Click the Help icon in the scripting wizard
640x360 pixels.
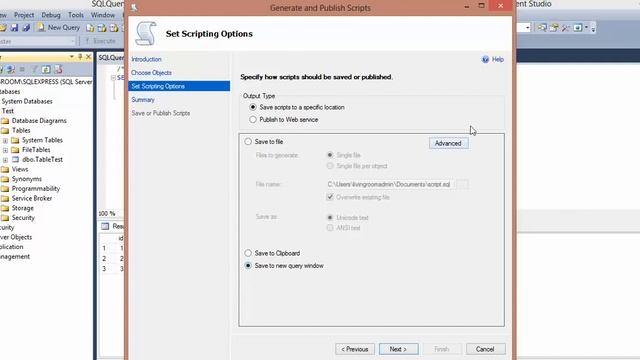point(485,60)
